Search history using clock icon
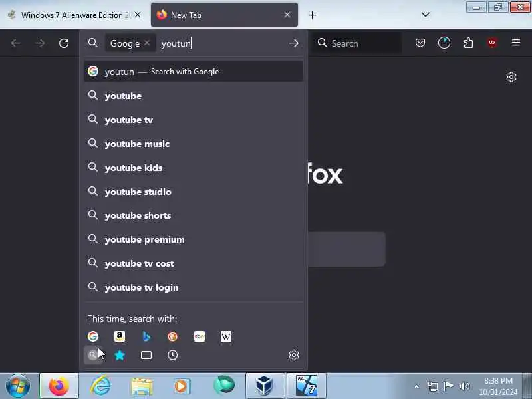The height and width of the screenshot is (399, 532). click(x=173, y=355)
